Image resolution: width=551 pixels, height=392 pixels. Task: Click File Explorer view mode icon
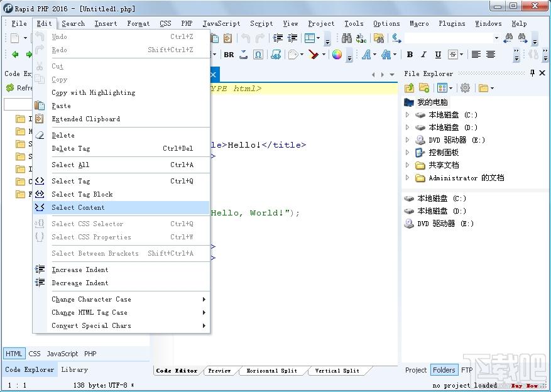pos(442,88)
